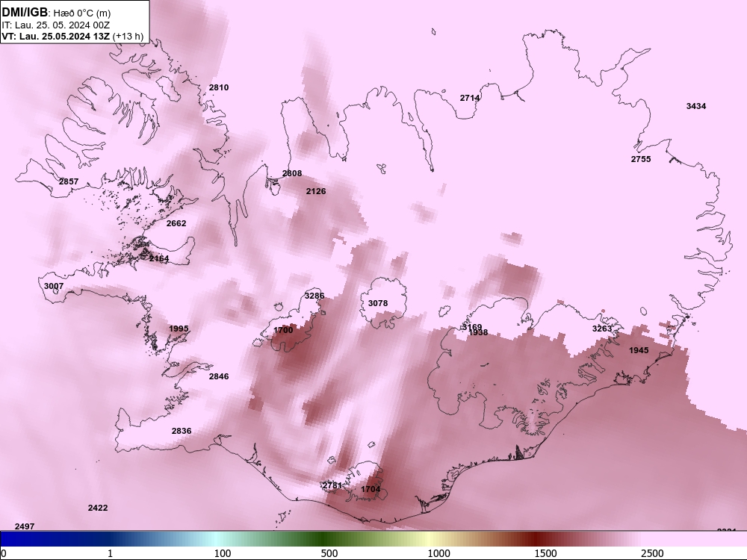747x560 pixels.
Task: Click the legend label 0
Action: [4, 553]
